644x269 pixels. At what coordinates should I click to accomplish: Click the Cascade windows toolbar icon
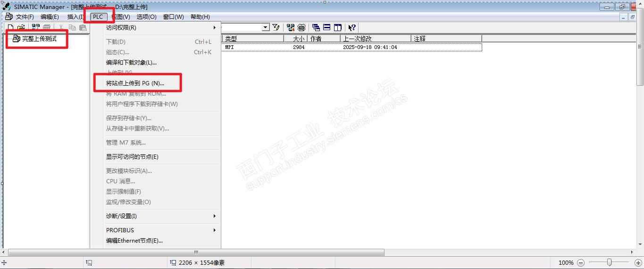click(316, 27)
